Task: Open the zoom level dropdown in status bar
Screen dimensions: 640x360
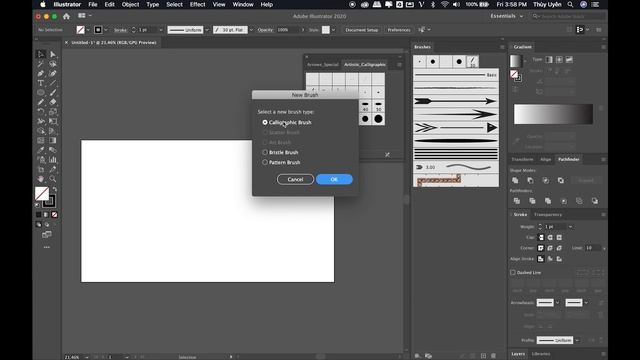Action: pyautogui.click(x=87, y=357)
